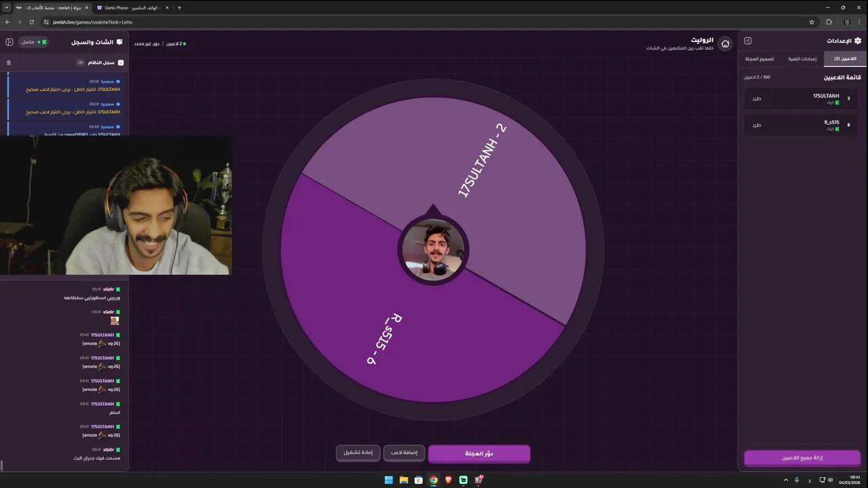Click the taskbar volume icon

831,480
